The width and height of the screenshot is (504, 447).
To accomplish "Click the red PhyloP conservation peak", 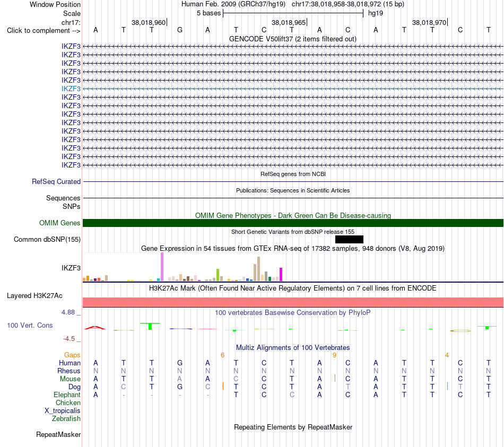I will (x=95, y=328).
